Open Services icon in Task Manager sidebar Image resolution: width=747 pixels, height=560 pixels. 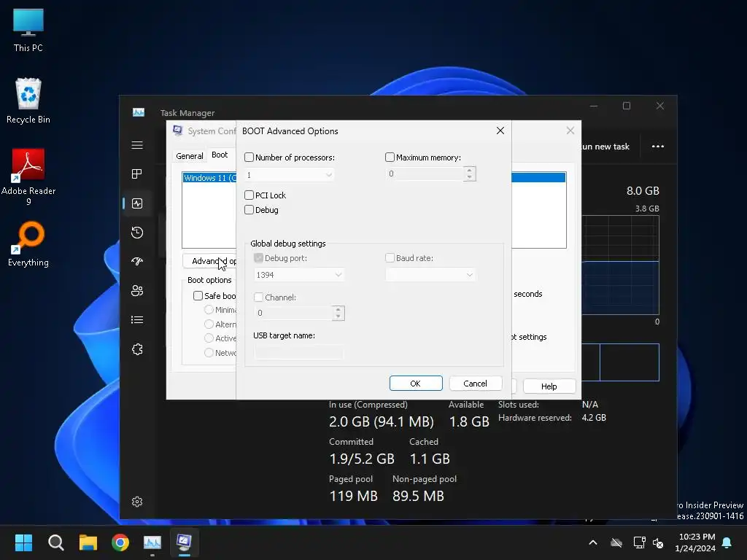click(x=137, y=349)
